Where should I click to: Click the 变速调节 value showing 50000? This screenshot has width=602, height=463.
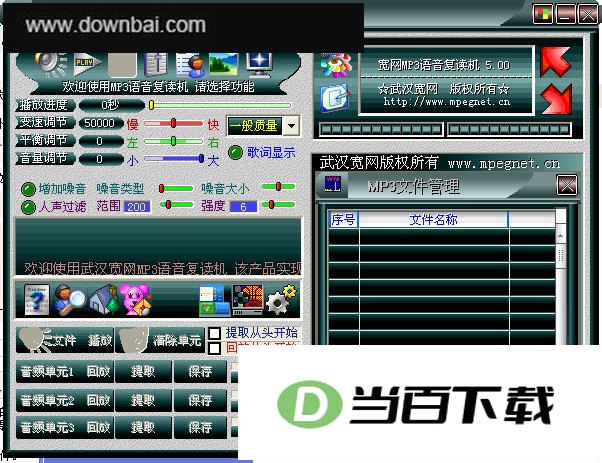point(99,123)
